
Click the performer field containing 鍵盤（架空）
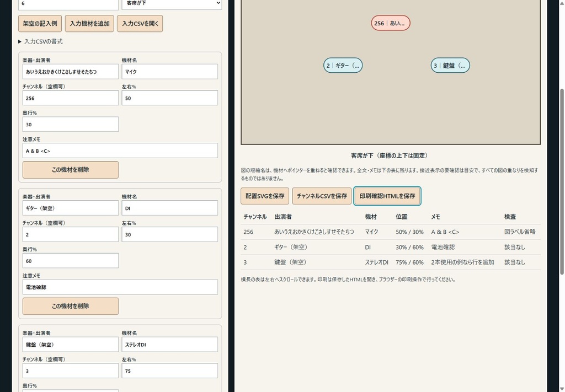[x=71, y=345]
